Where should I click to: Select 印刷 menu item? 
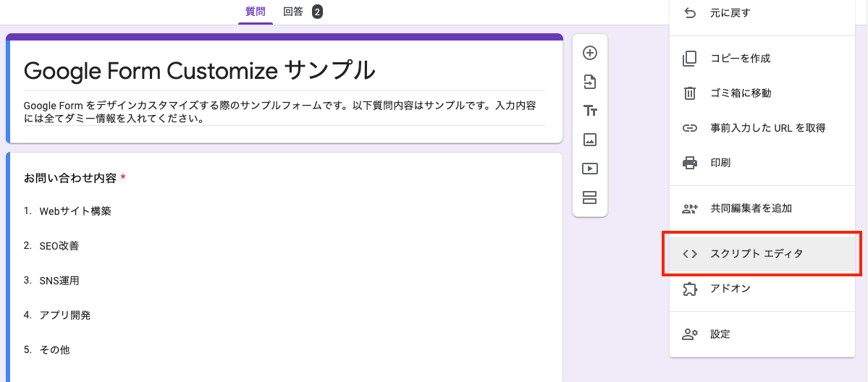pyautogui.click(x=762, y=163)
